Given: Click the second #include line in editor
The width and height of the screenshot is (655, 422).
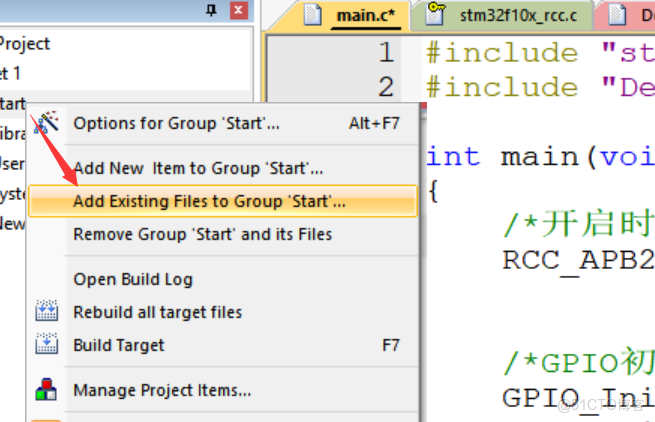Looking at the screenshot, I should click(540, 87).
